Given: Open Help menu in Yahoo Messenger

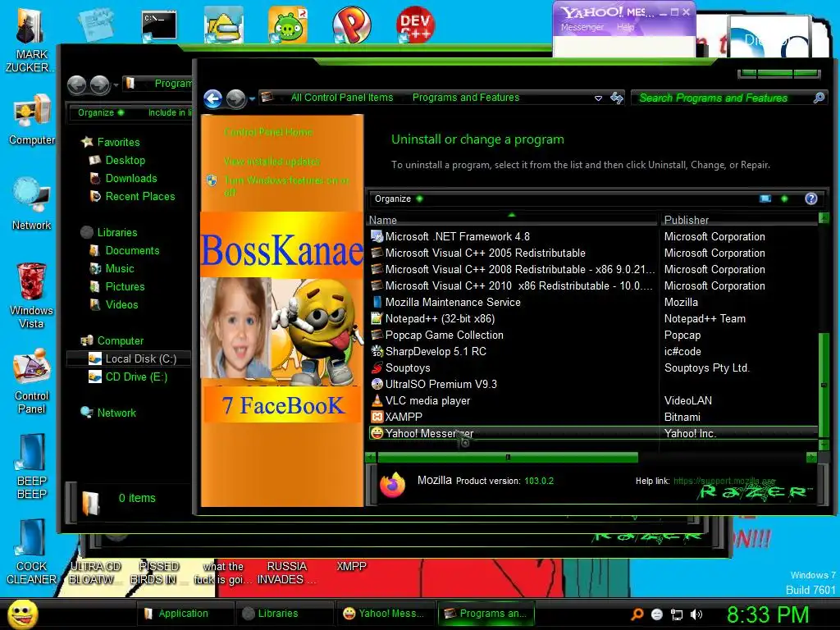Looking at the screenshot, I should click(x=625, y=27).
